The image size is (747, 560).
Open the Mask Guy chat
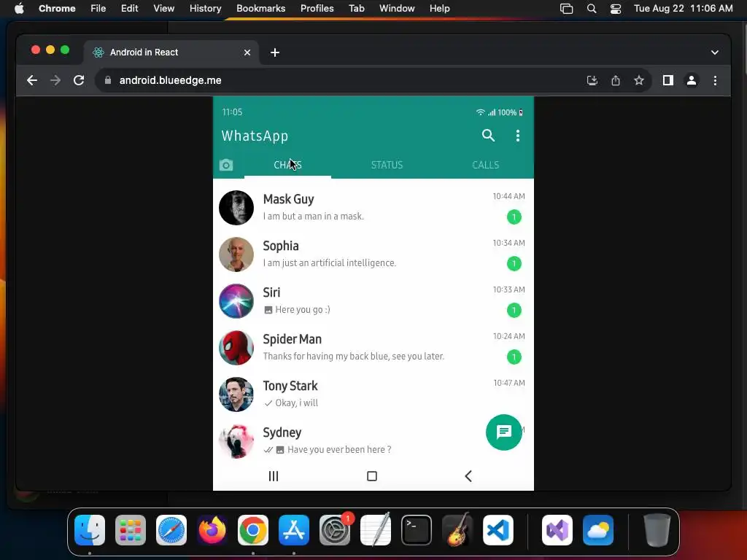point(373,208)
